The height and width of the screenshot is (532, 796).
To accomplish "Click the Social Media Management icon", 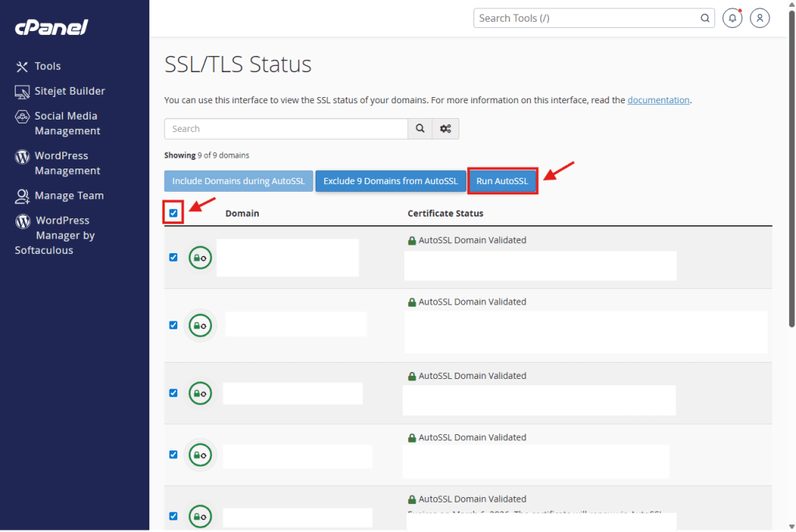I will [x=23, y=116].
